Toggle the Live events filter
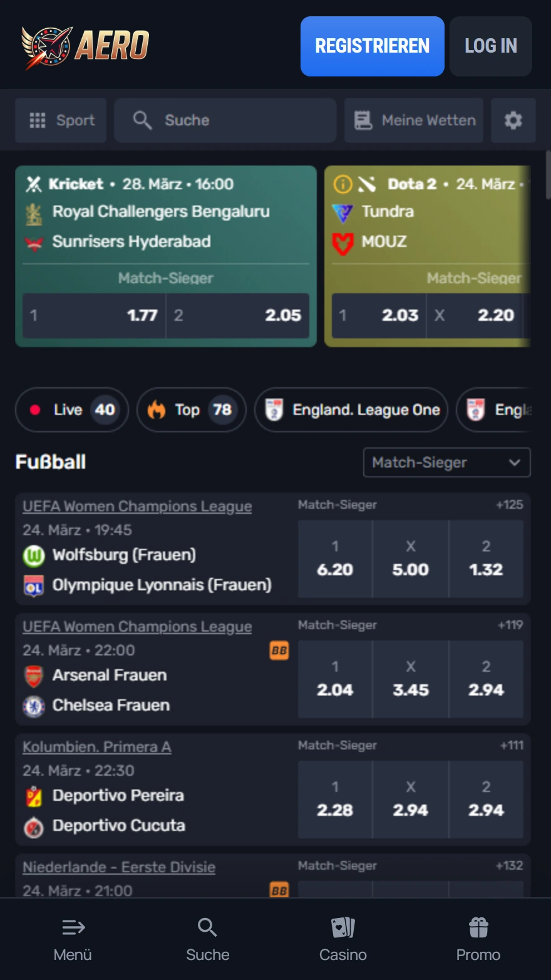This screenshot has width=551, height=980. [72, 410]
